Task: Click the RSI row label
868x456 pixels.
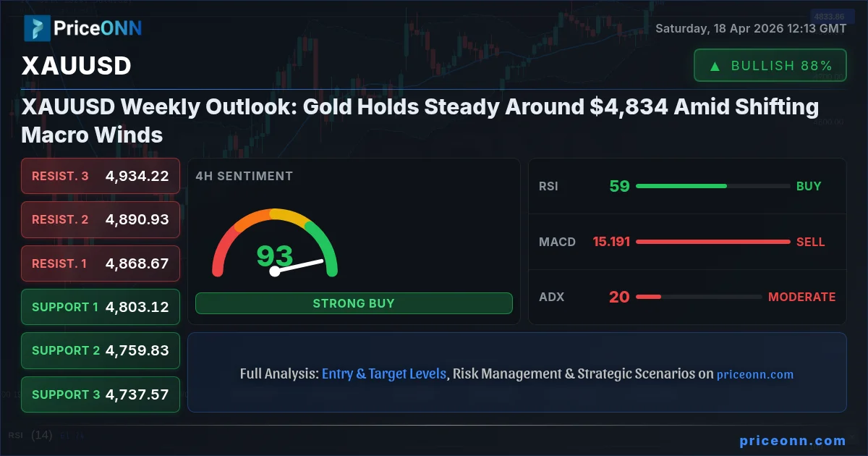Action: [x=548, y=186]
